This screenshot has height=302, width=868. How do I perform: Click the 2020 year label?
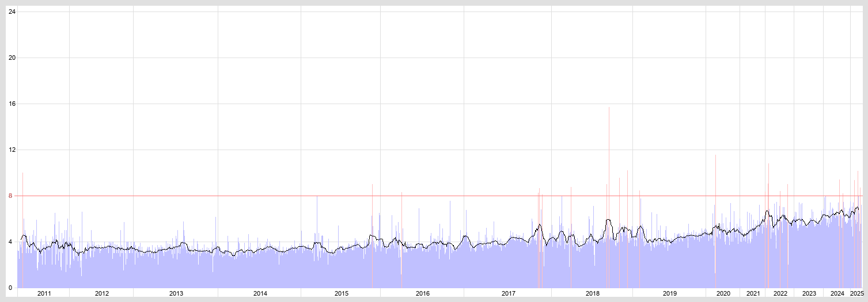pos(723,293)
